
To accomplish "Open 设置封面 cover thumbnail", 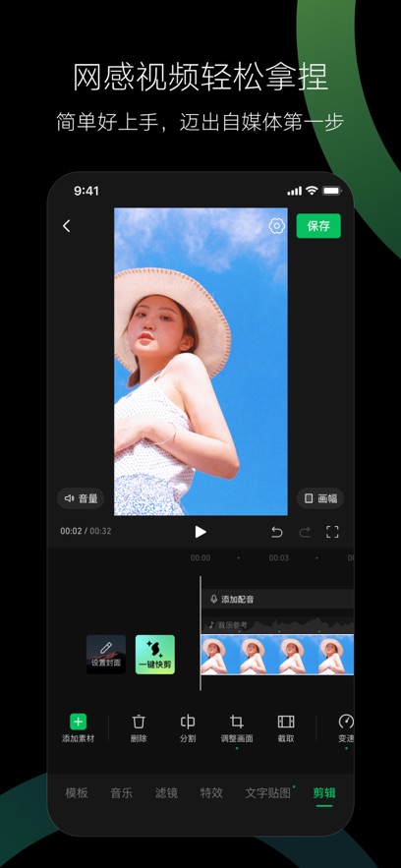I will pos(105,655).
